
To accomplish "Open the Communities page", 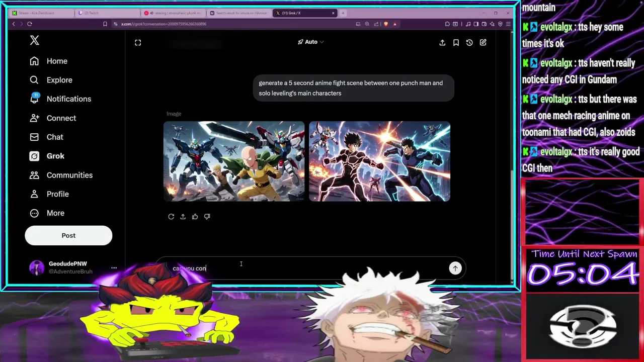I will point(61,175).
